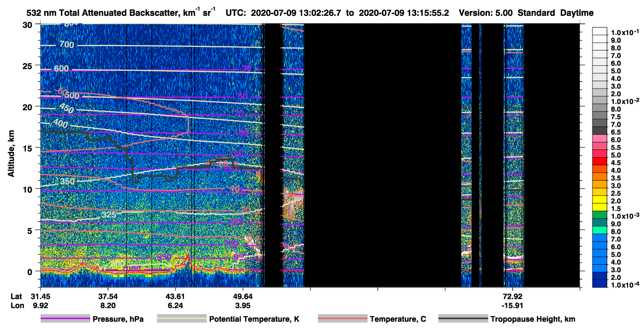This screenshot has height=330, width=644.
Task: Click the 25 km altitude tick label
Action: (29, 65)
